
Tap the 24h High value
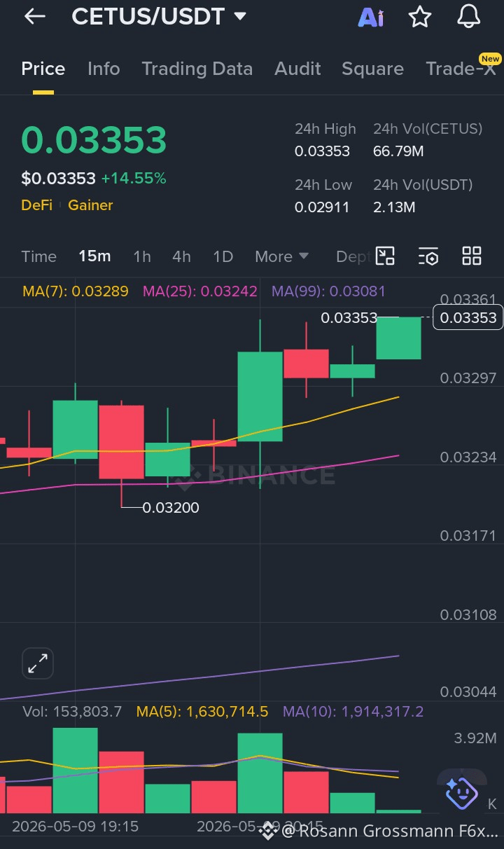tap(322, 151)
